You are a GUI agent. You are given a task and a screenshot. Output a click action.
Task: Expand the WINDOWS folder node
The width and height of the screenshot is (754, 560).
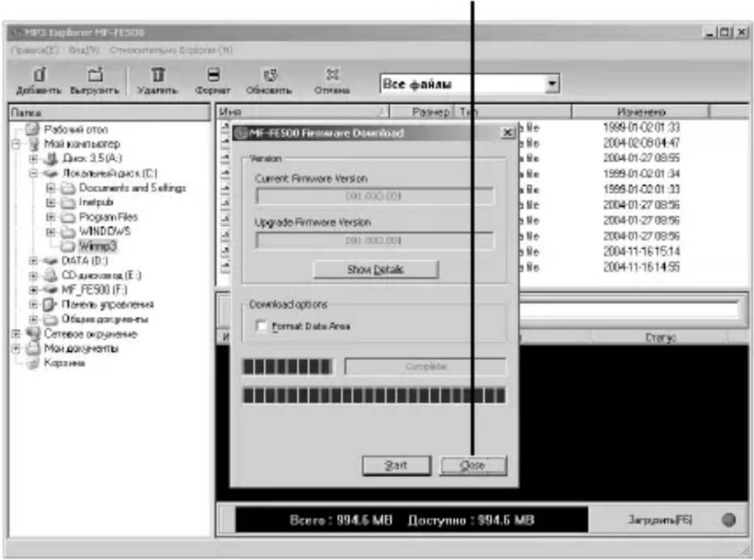point(50,232)
